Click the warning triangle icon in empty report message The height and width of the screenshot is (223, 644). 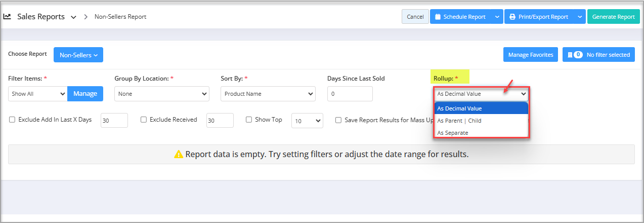pyautogui.click(x=179, y=154)
